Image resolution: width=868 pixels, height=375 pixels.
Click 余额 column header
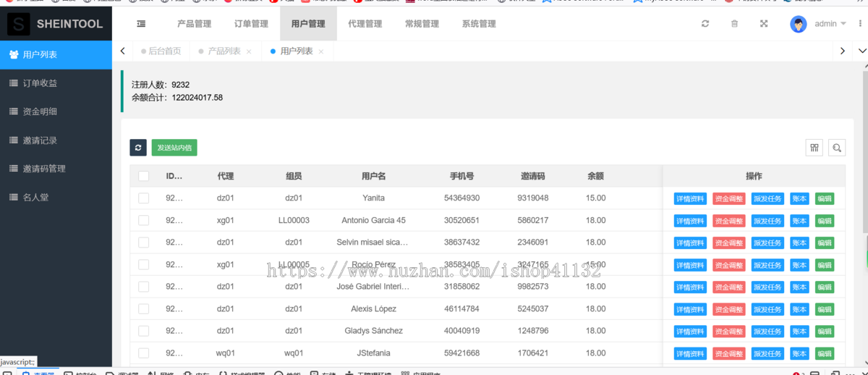click(x=596, y=176)
